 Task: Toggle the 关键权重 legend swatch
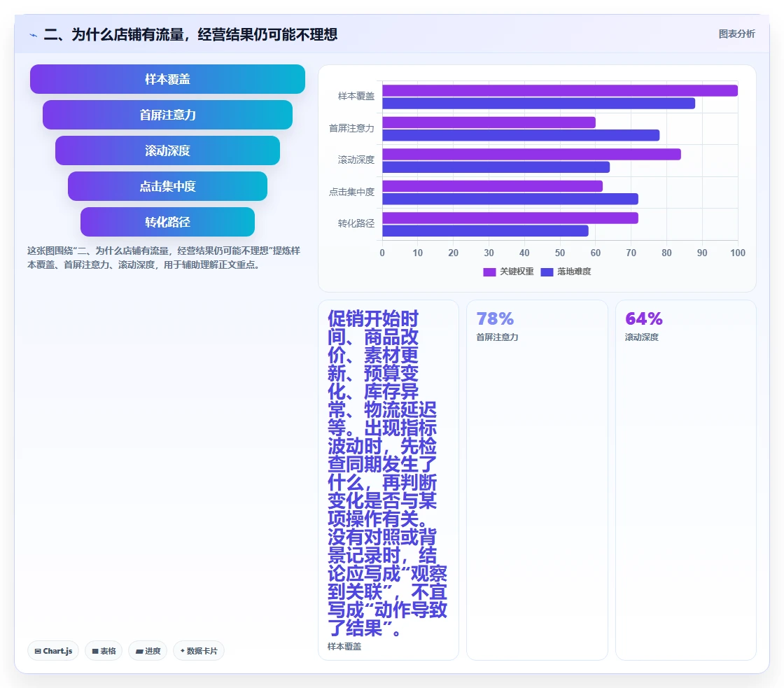click(x=489, y=272)
